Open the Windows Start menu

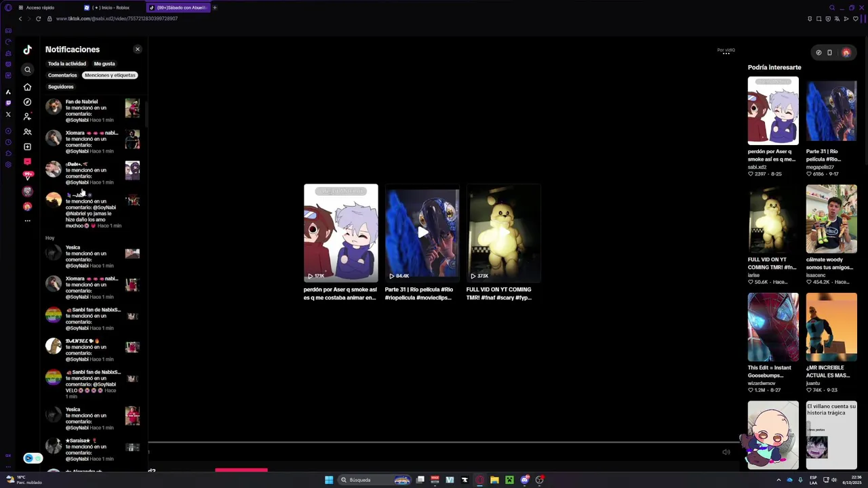click(x=329, y=480)
